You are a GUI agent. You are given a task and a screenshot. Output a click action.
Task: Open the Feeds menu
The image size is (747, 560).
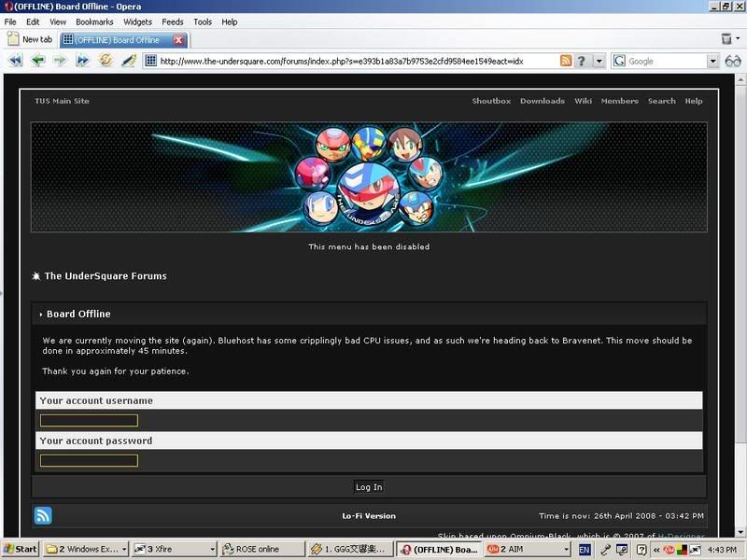tap(173, 21)
